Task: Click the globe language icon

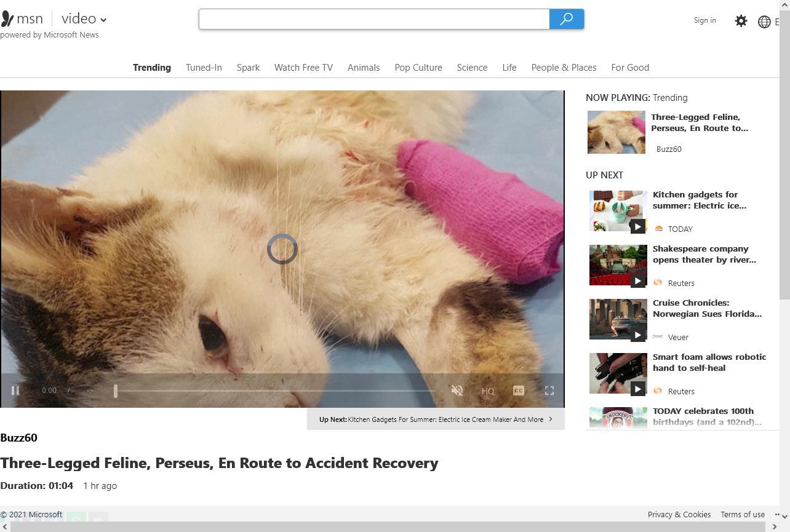Action: (x=764, y=22)
